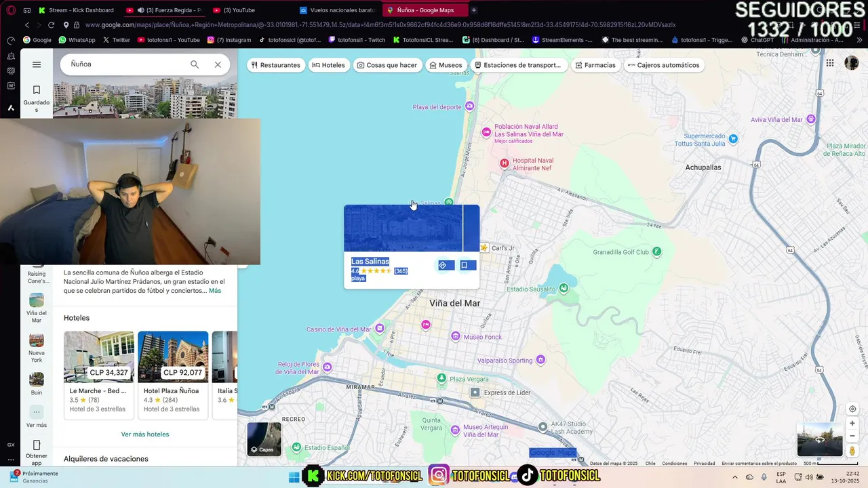The height and width of the screenshot is (488, 868).
Task: Select the Museos filter chip
Action: [x=446, y=65]
